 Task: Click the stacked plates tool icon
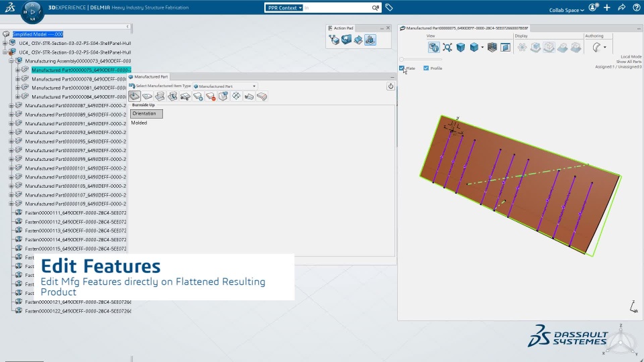tap(160, 97)
